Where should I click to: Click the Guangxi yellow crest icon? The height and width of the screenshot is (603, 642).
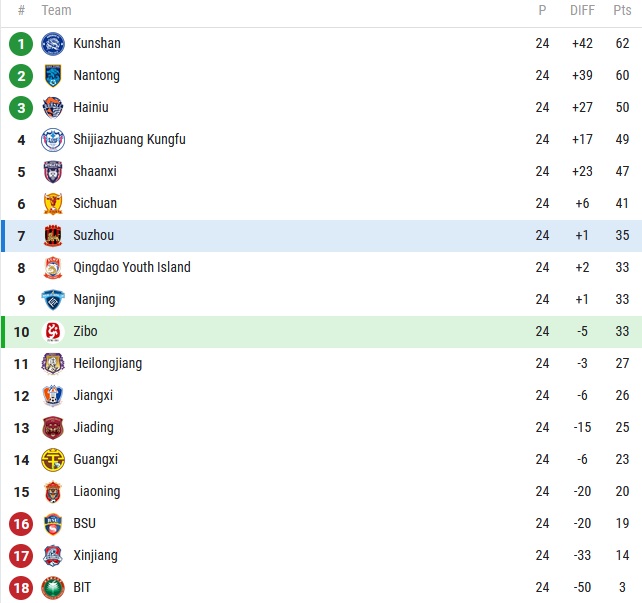(53, 460)
